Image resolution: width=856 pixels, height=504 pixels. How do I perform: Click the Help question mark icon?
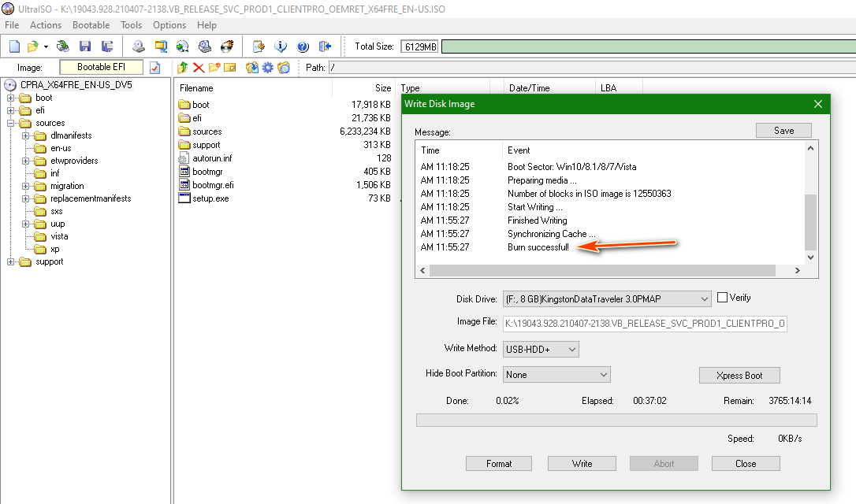pos(303,46)
